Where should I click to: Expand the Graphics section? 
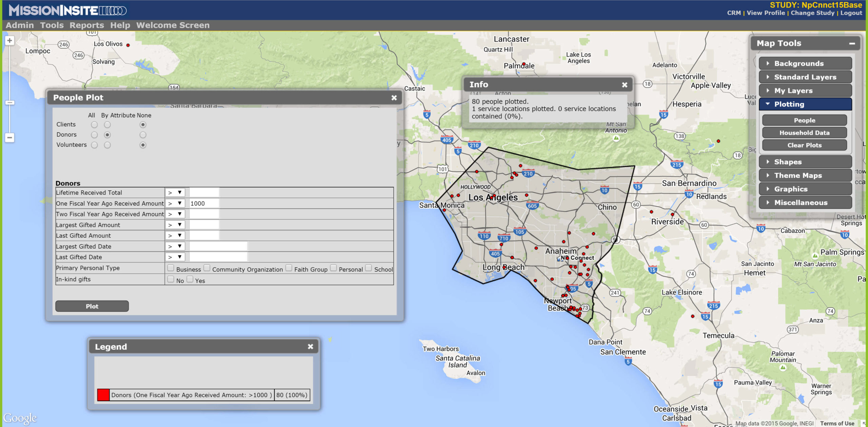click(x=805, y=189)
